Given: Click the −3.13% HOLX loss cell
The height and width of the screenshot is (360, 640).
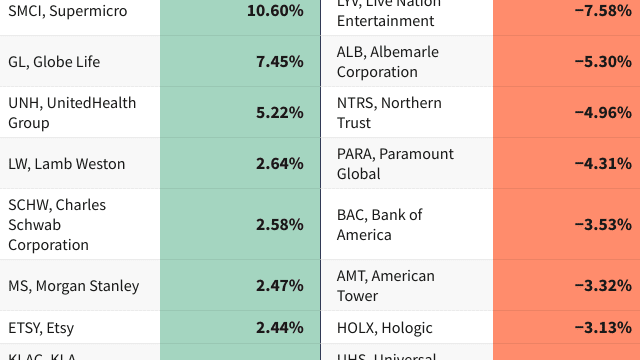Looking at the screenshot, I should [x=567, y=327].
